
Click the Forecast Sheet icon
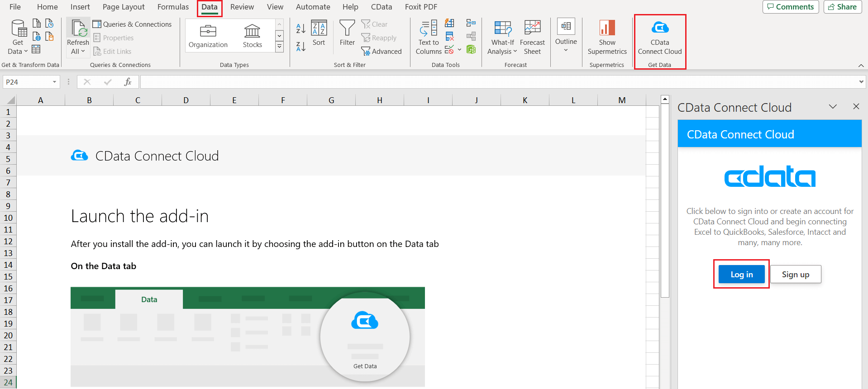[532, 28]
